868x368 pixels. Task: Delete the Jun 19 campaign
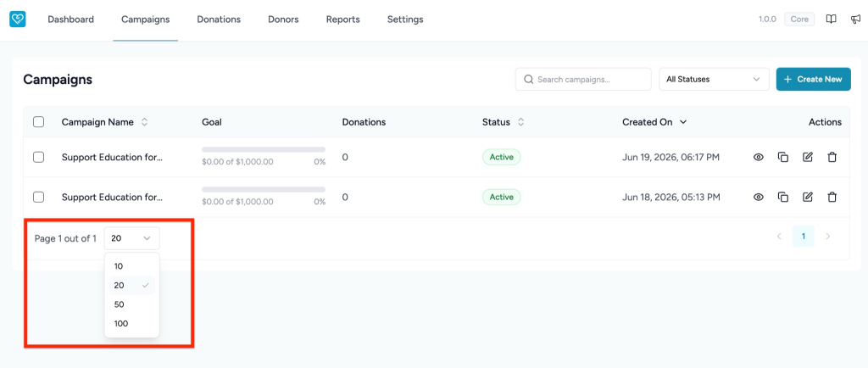(832, 157)
